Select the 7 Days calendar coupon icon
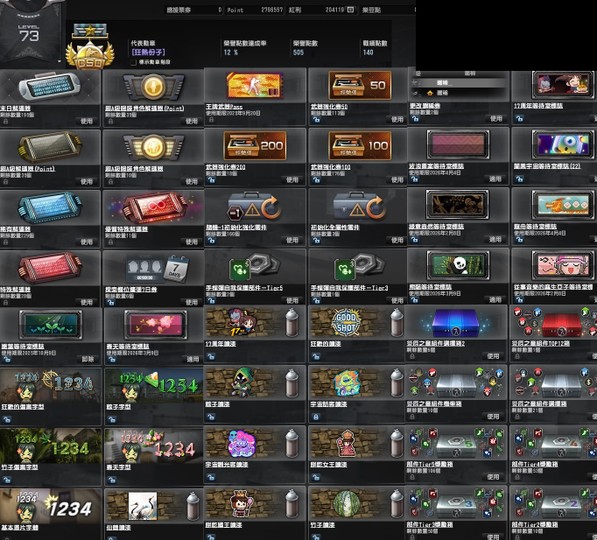 coord(157,268)
